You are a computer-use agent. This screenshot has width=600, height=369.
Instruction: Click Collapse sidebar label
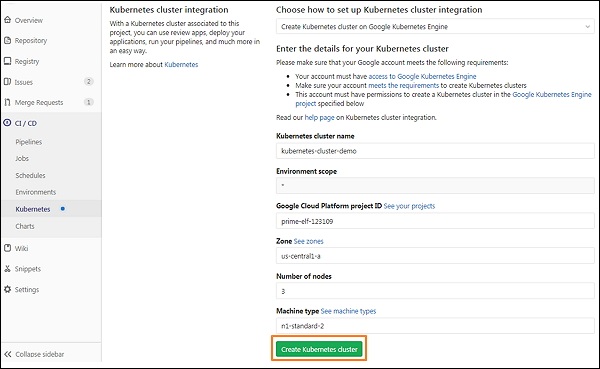coord(40,354)
